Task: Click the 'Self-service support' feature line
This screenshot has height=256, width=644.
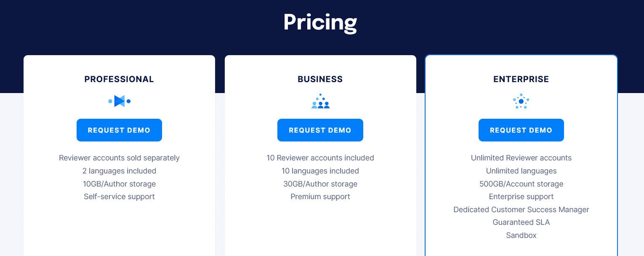Action: (x=119, y=197)
